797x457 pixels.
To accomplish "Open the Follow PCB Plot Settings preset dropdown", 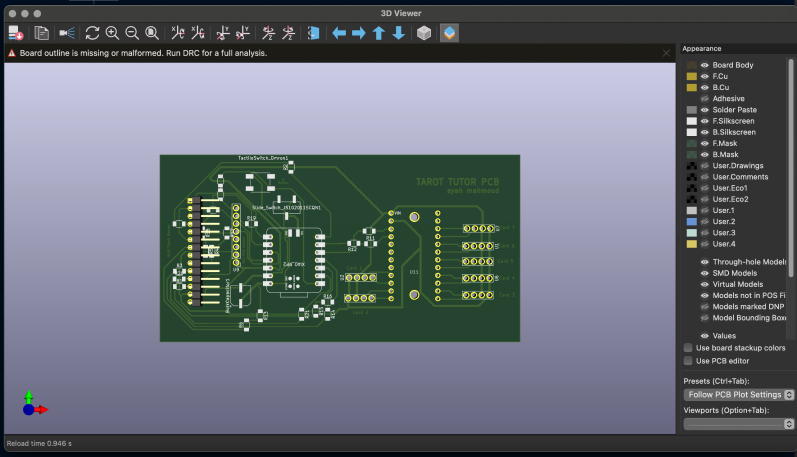I will [x=738, y=395].
